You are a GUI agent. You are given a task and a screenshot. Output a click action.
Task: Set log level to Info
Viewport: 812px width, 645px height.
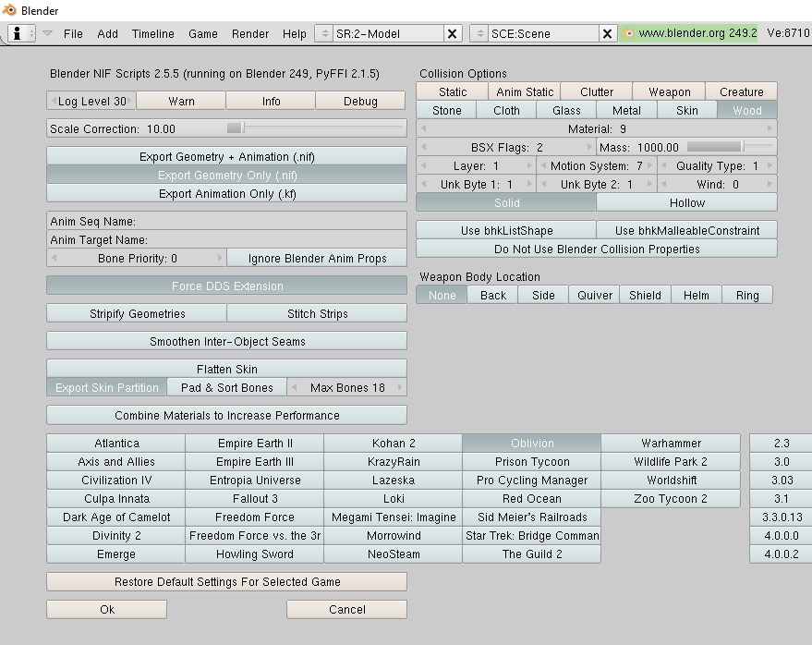coord(271,101)
